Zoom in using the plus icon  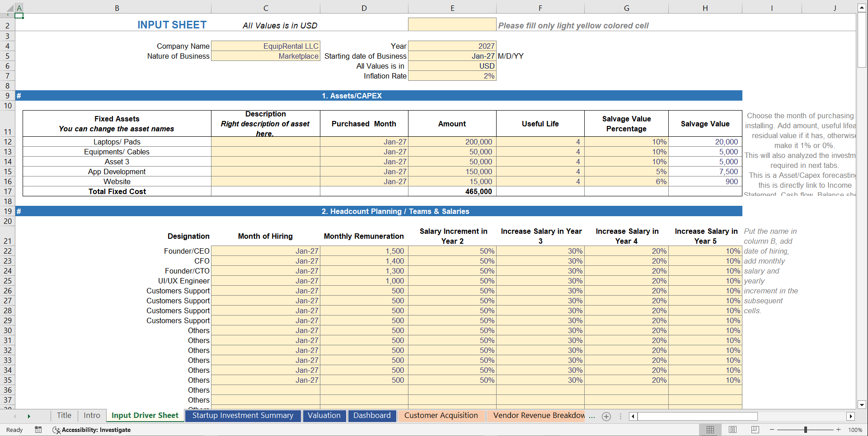pyautogui.click(x=838, y=430)
